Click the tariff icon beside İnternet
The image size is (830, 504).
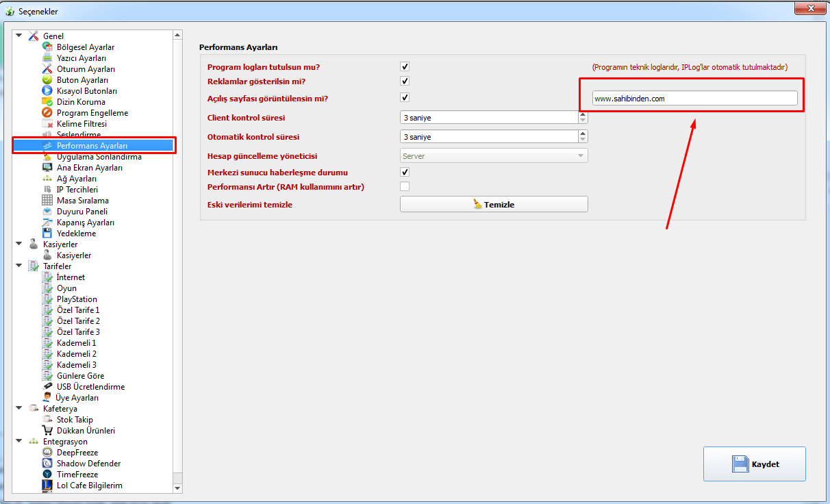[47, 277]
